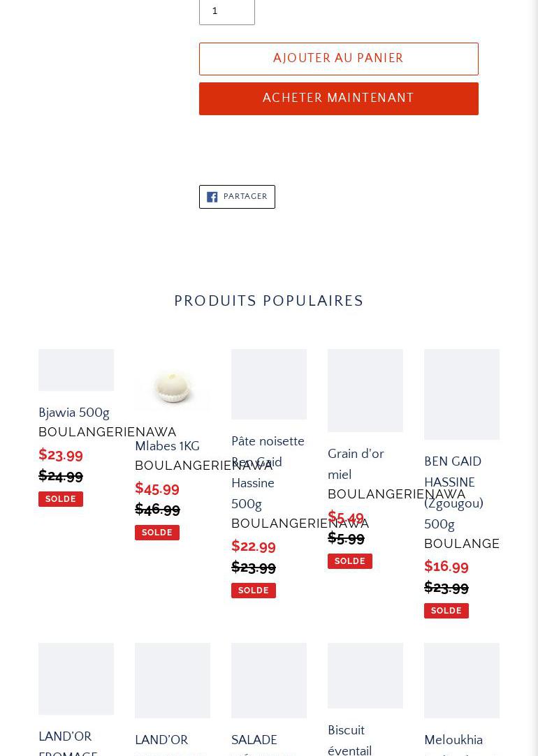Click the Solde badge under Mlabes 1KG
Image resolution: width=538 pixels, height=756 pixels.
(157, 533)
